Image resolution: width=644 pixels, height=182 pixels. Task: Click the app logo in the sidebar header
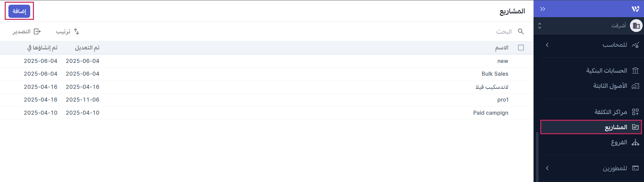[x=635, y=9]
